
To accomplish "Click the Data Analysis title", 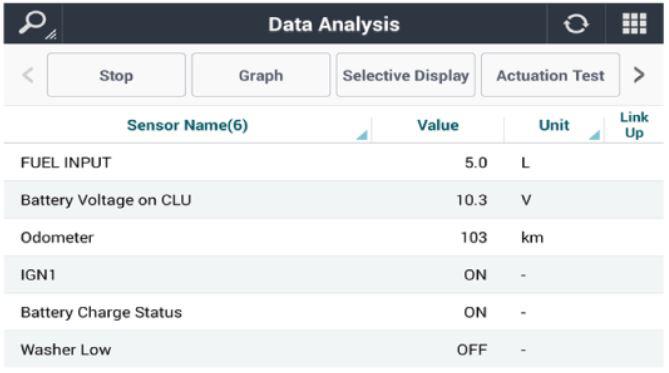I will coord(334,24).
